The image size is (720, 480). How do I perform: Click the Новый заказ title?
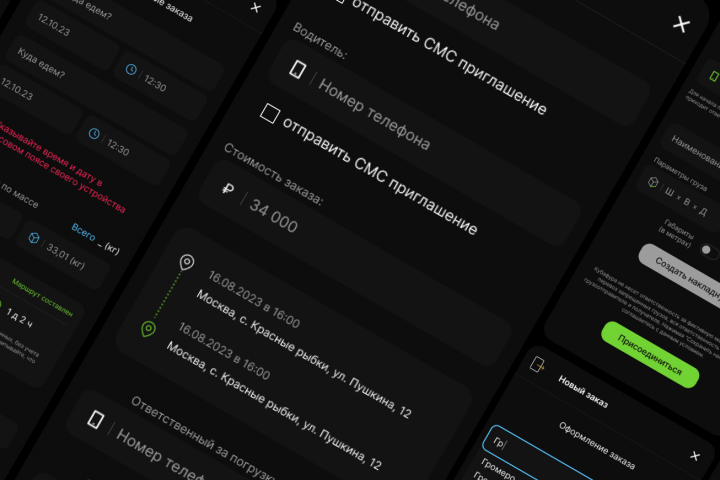click(x=583, y=392)
